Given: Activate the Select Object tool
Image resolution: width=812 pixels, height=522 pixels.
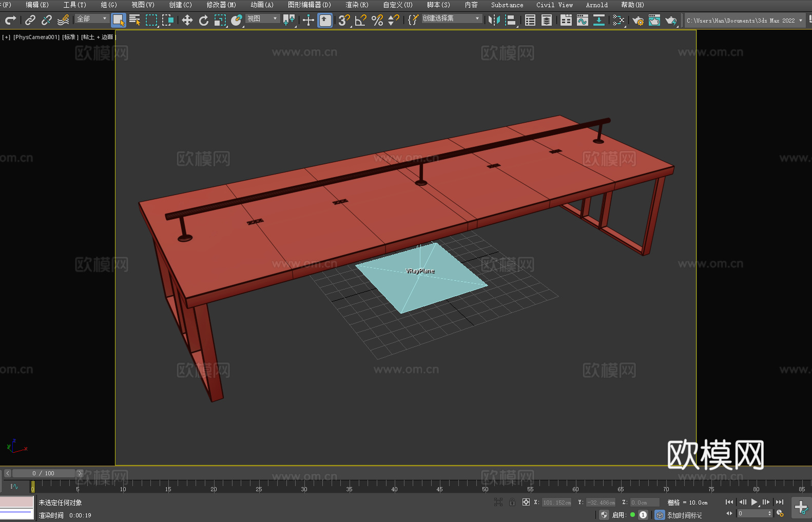Looking at the screenshot, I should 119,20.
